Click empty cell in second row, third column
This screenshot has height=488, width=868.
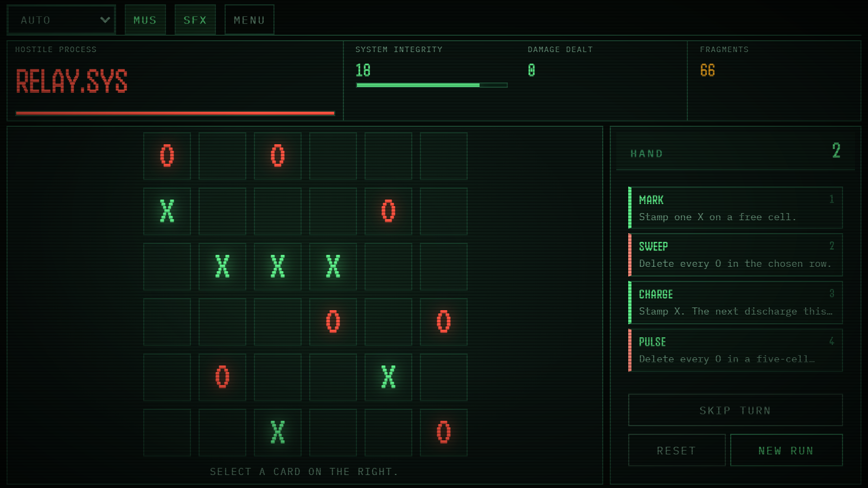[x=278, y=211]
